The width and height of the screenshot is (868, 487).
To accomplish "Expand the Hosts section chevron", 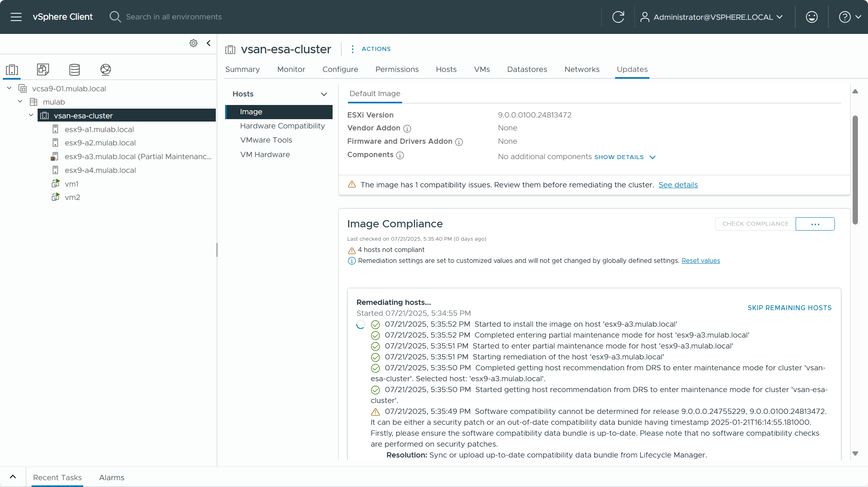I will click(324, 94).
